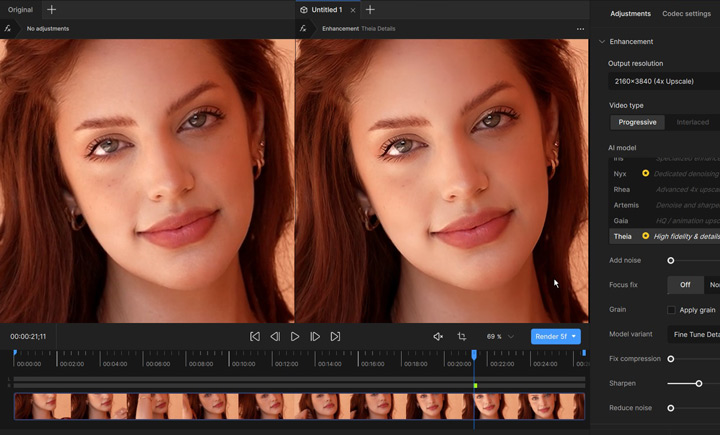
Task: Switch to Codec settings tab
Action: (686, 14)
